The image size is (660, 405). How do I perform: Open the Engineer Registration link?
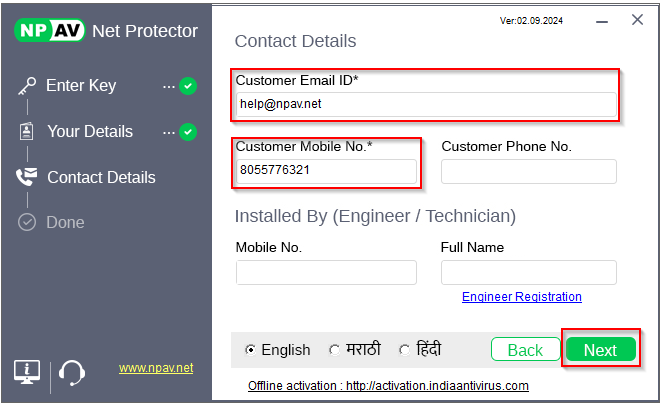(x=522, y=297)
